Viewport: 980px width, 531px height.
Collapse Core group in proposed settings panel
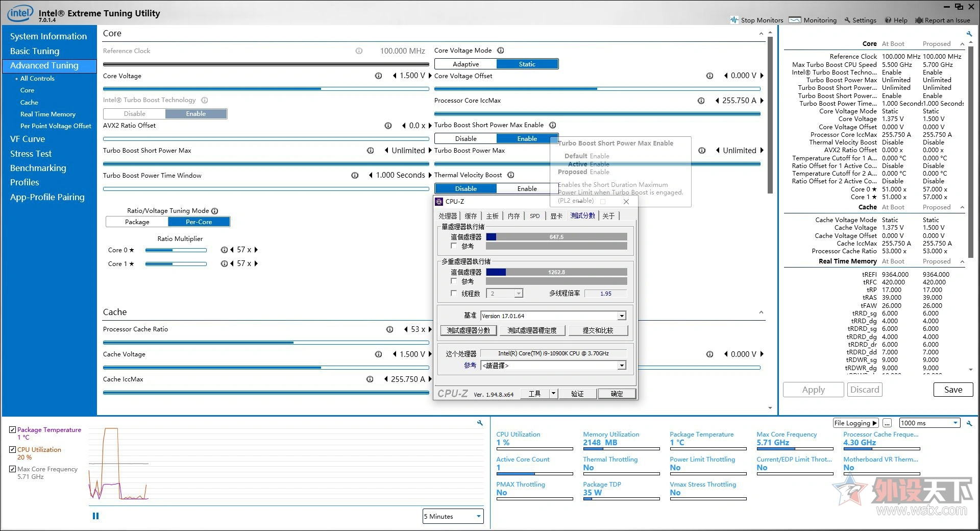tap(962, 44)
